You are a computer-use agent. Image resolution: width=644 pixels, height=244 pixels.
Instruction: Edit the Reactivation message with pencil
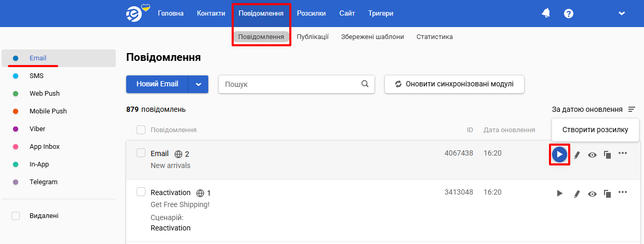[576, 194]
